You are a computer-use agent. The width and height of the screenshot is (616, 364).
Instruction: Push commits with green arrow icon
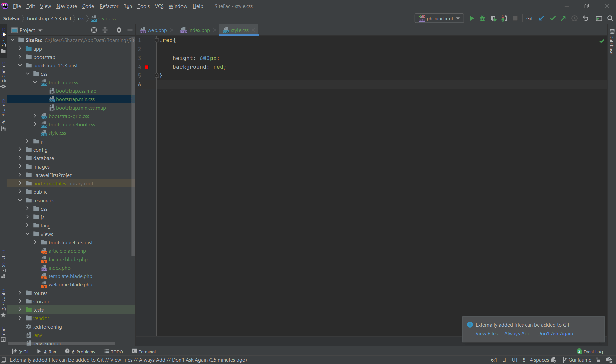coord(563,19)
